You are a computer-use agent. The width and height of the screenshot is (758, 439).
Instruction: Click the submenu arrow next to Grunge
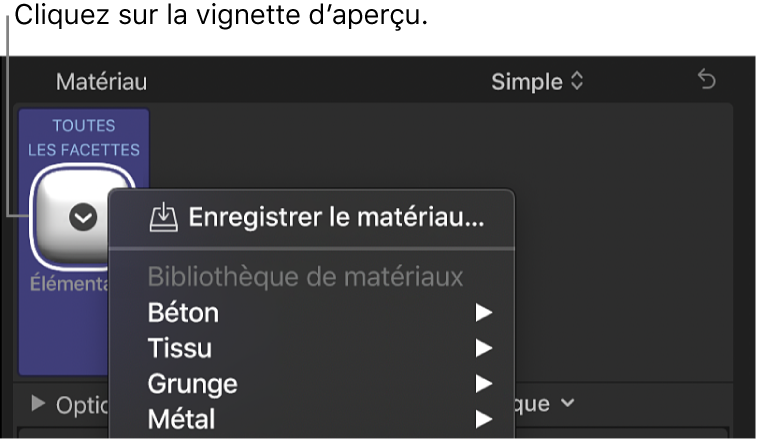pyautogui.click(x=484, y=383)
